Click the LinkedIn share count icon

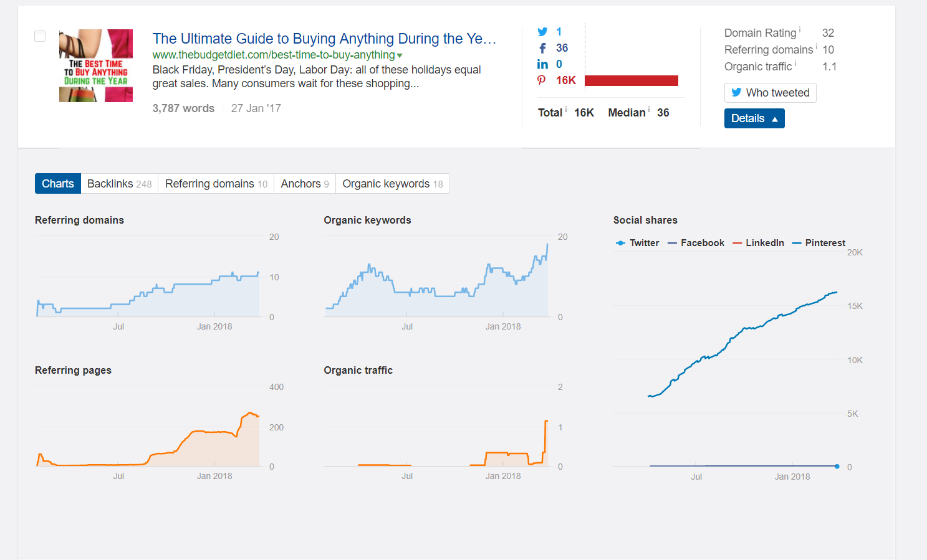[x=542, y=64]
